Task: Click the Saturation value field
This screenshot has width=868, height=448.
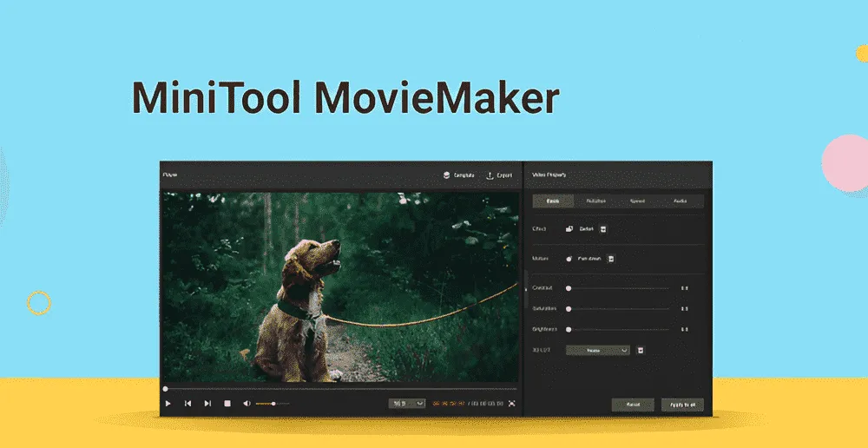Action: pos(685,308)
